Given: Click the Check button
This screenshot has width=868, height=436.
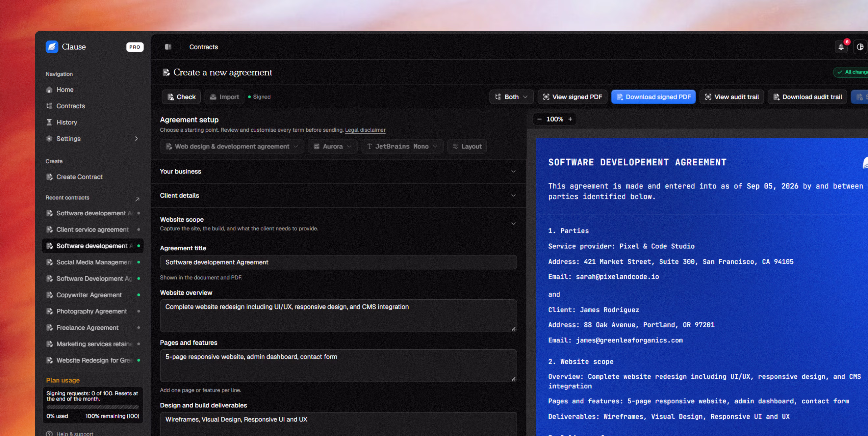Looking at the screenshot, I should pyautogui.click(x=181, y=97).
